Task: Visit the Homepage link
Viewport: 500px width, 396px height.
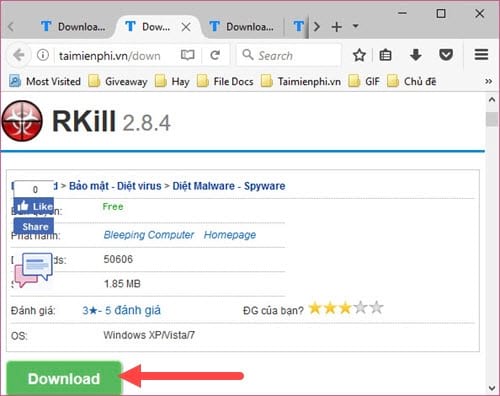Action: pos(230,235)
